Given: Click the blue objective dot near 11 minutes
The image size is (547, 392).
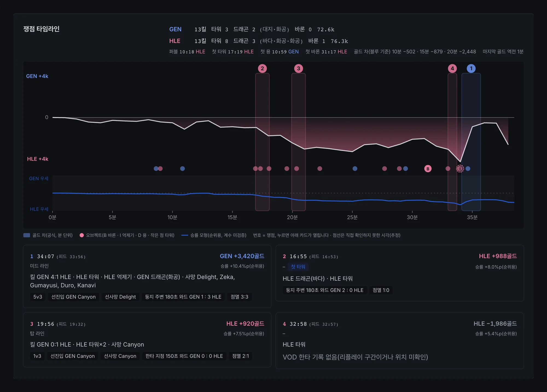Looking at the screenshot, I should coord(182,169).
